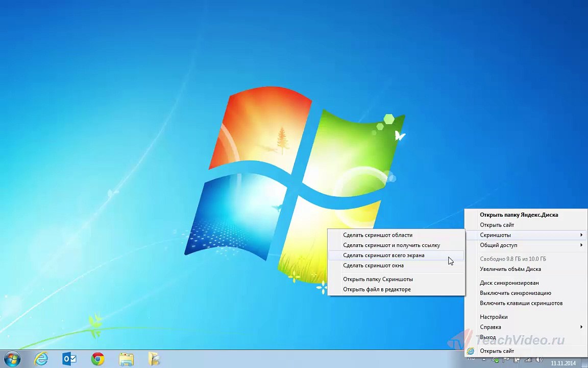The width and height of the screenshot is (588, 368).
Task: Select Открыть файл в редакторе
Action: coord(396,289)
